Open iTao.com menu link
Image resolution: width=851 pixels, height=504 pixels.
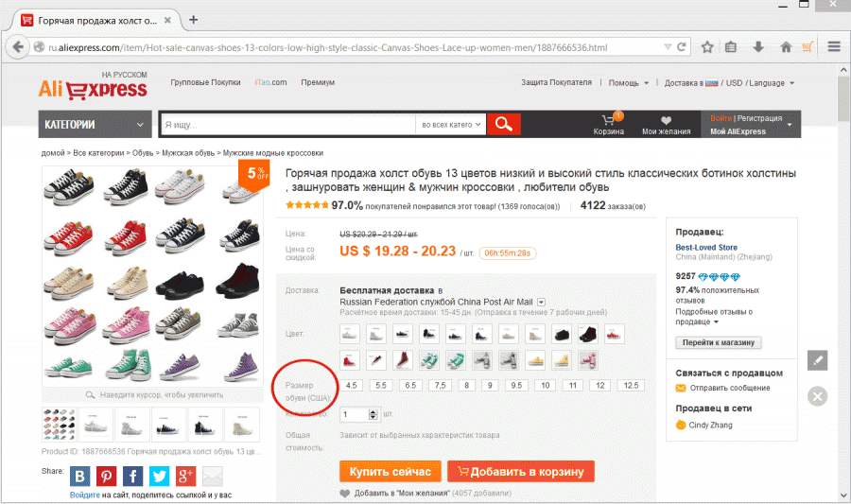pyautogui.click(x=270, y=82)
